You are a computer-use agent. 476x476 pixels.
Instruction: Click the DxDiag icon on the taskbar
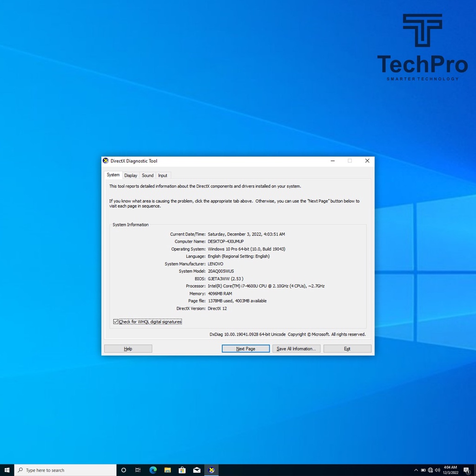(212, 470)
